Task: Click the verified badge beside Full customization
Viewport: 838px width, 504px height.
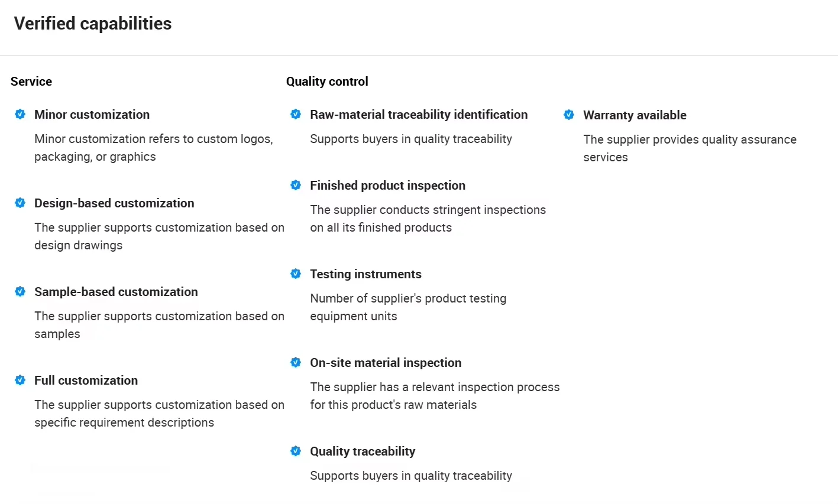Action: coord(20,380)
